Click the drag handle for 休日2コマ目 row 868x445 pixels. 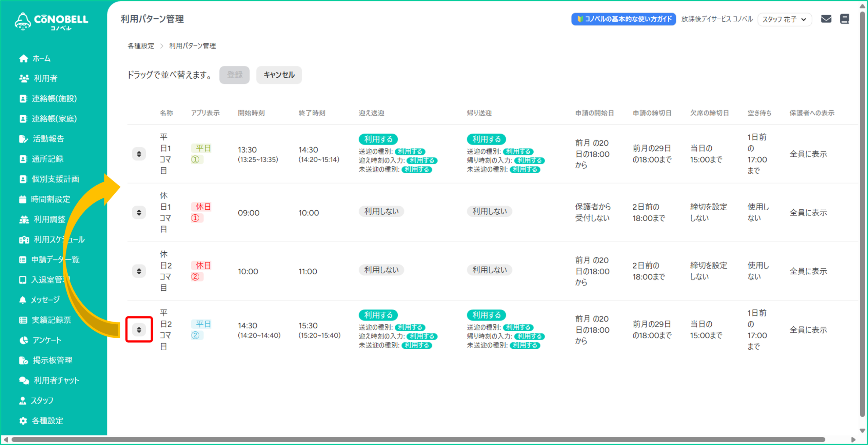[x=139, y=271]
